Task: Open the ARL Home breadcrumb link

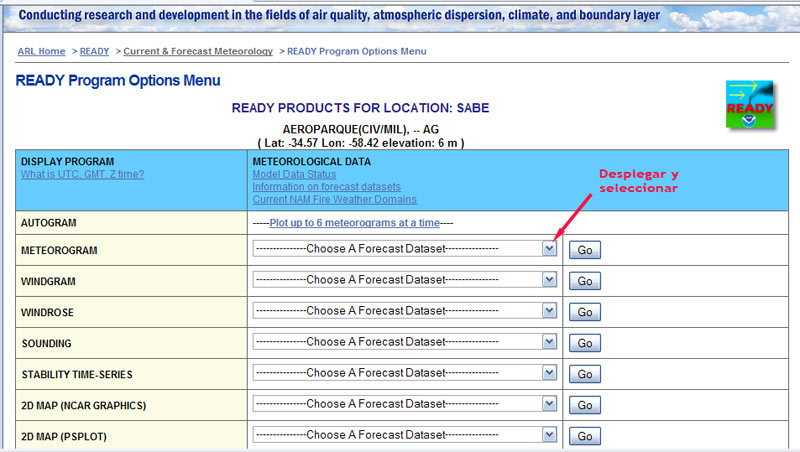Action: 41,52
